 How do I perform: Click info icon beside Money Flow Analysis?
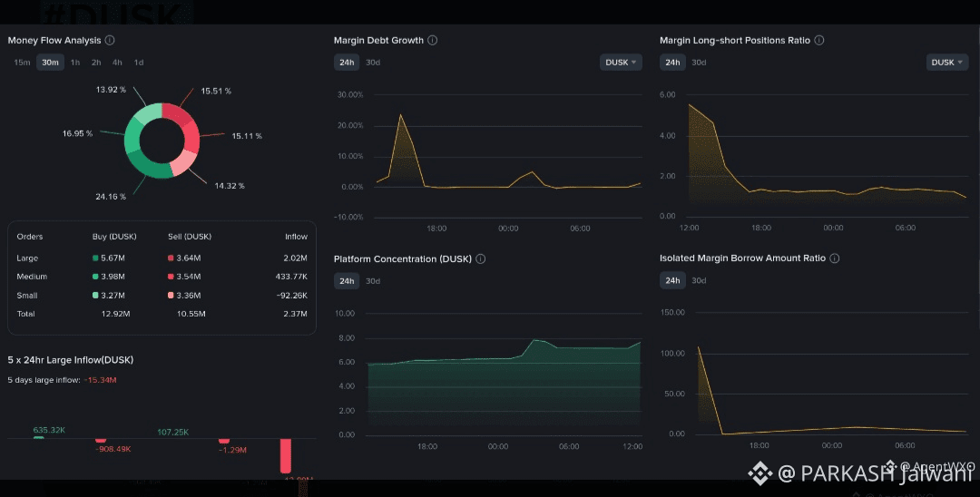pyautogui.click(x=110, y=40)
